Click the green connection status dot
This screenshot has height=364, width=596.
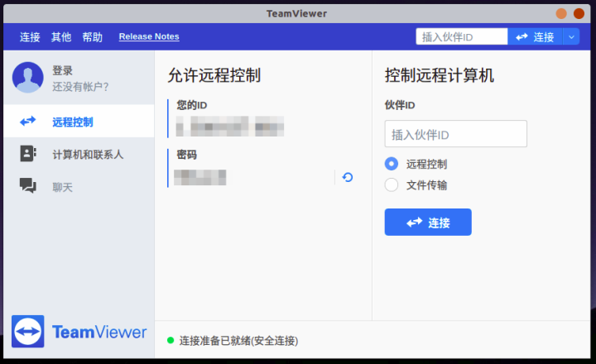tap(171, 341)
